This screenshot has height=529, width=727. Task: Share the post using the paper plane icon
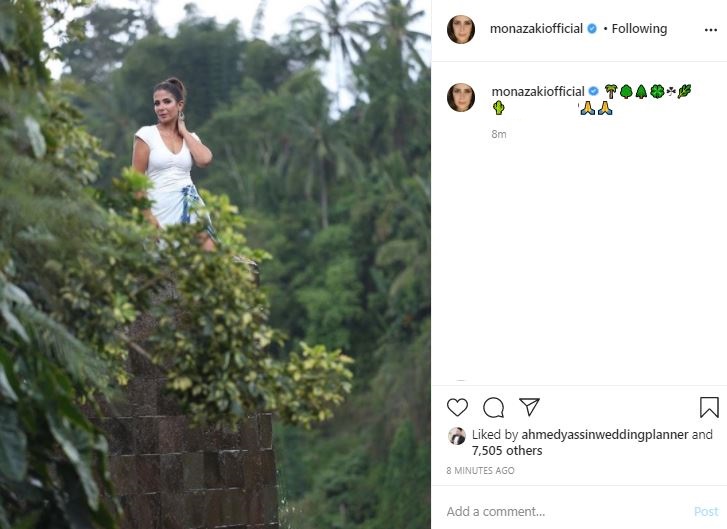point(529,407)
